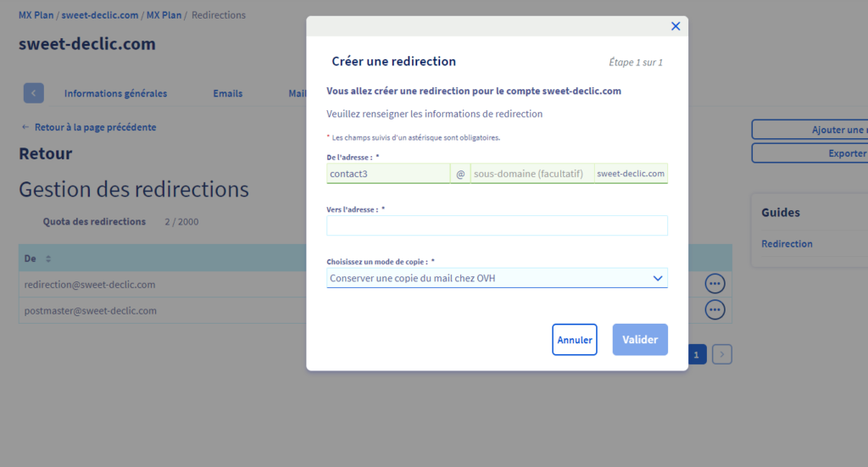Click the 'De l'adresse' field containing contact3

[x=388, y=174]
